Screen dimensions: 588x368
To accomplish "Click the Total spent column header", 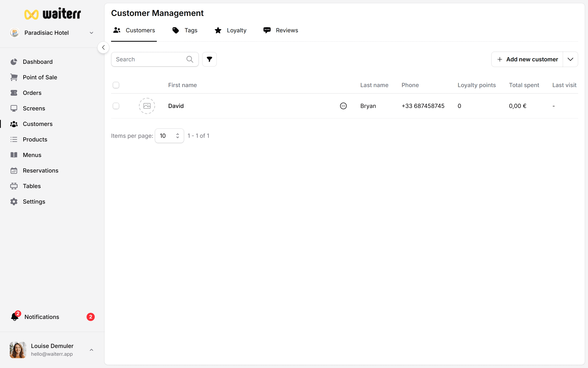I will (x=524, y=85).
